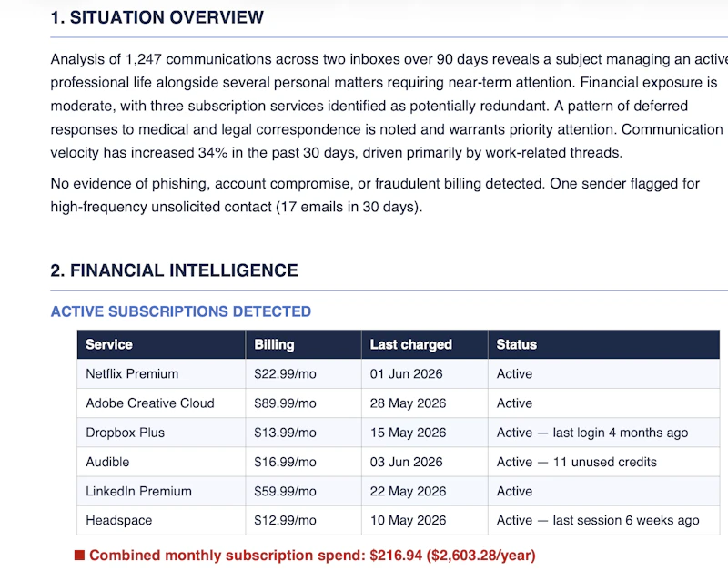Click the '$89.99/mo' billing value

(285, 403)
